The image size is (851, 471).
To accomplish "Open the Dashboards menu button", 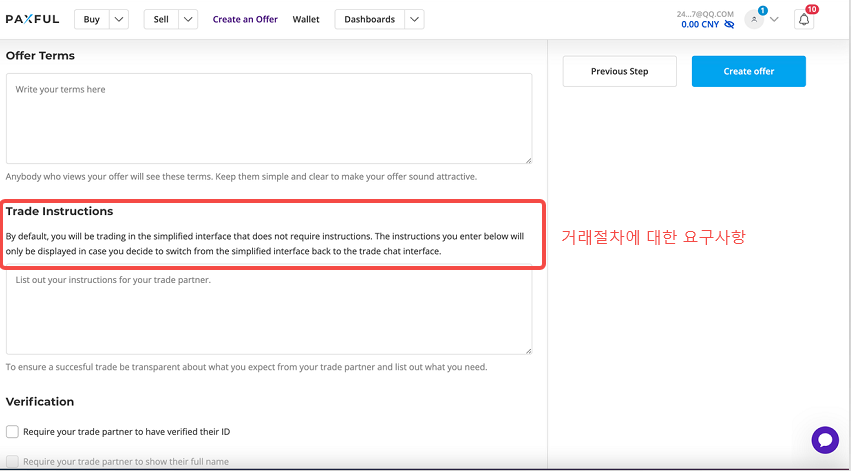I will point(370,20).
